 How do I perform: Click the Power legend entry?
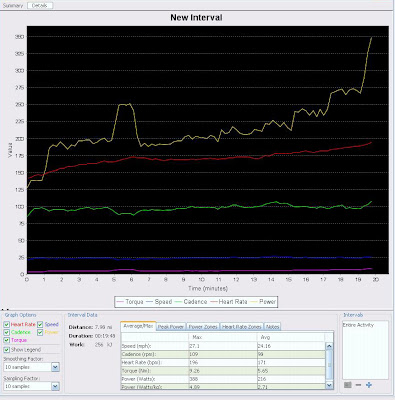263,302
